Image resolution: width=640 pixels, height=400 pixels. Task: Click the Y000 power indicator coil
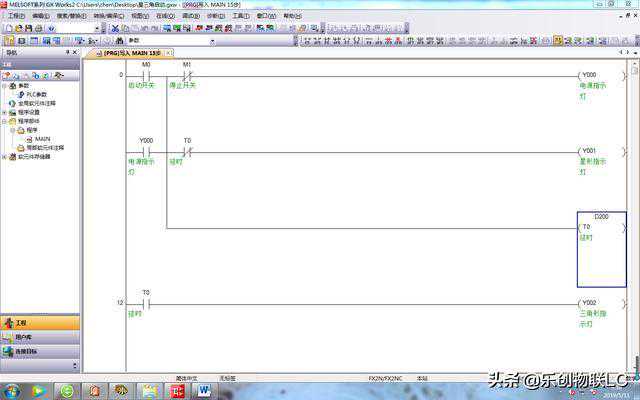pos(588,75)
